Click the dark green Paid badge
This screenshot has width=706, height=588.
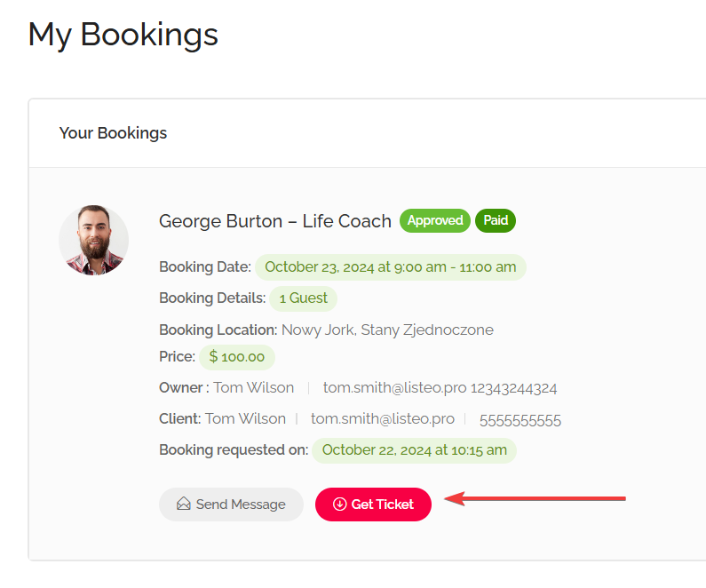point(496,220)
